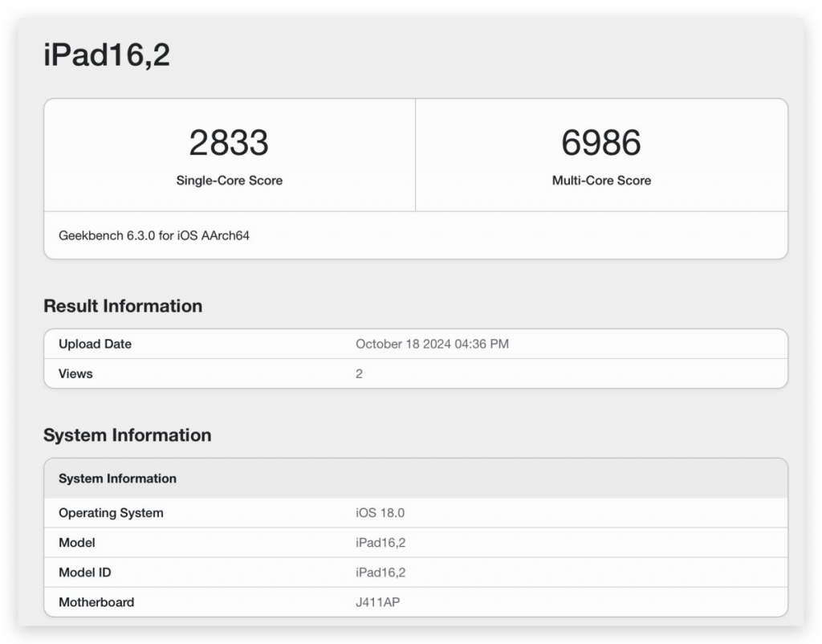
Task: Click the Geekbench 6.3.0 for iOS AArch64 text
Action: point(154,236)
